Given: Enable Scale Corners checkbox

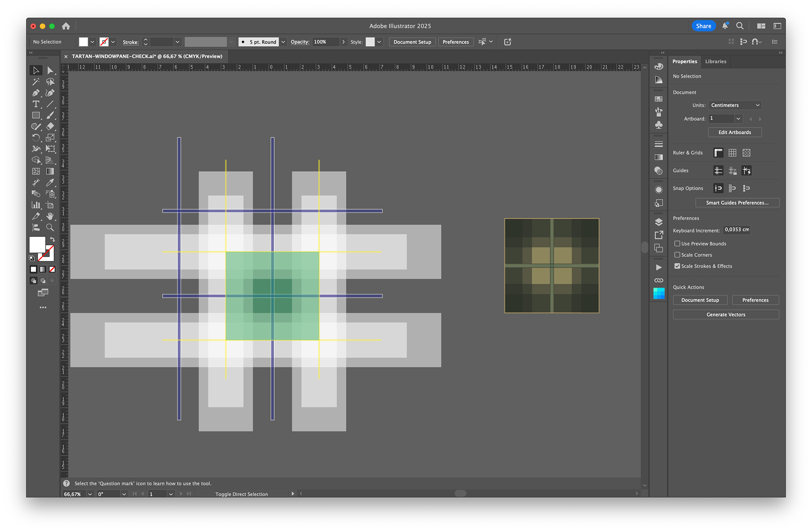Looking at the screenshot, I should click(x=677, y=255).
